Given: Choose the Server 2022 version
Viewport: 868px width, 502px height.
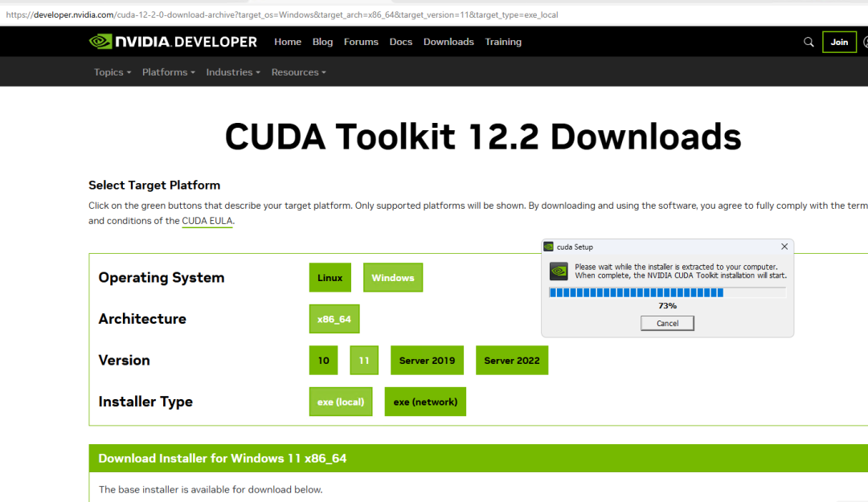Looking at the screenshot, I should click(x=512, y=361).
